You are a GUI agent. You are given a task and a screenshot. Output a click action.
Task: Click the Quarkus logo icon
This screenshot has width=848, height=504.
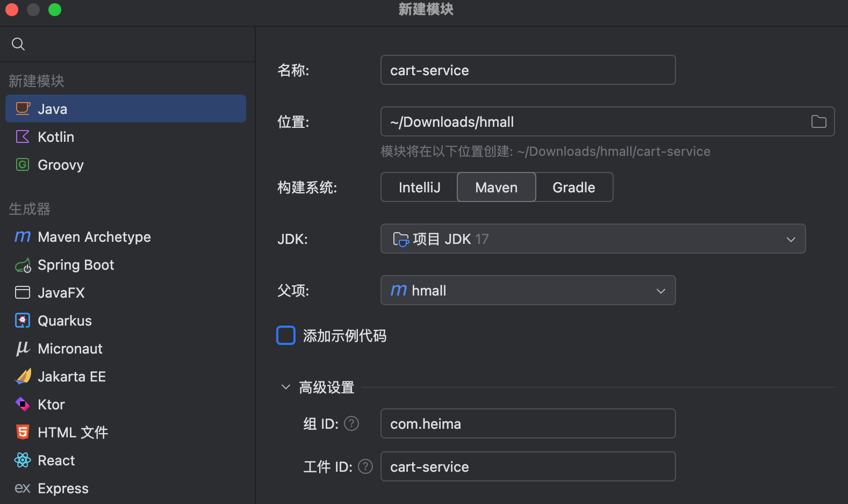click(x=23, y=320)
